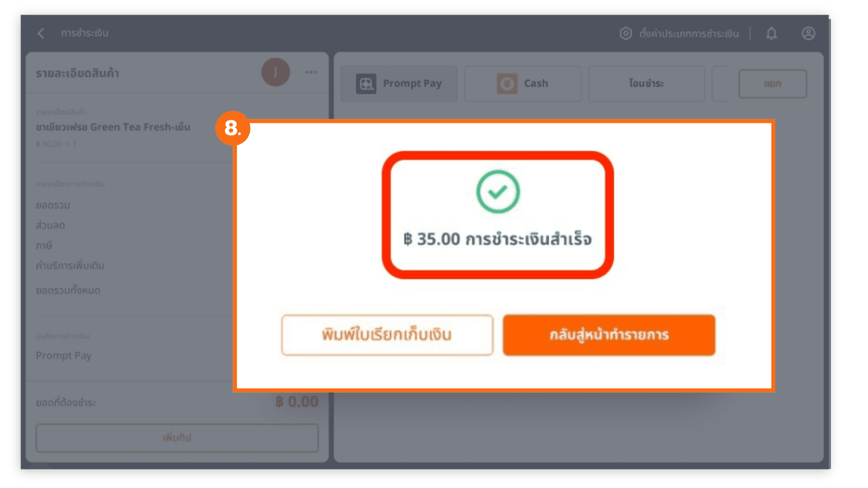Open the user profile icon

[x=808, y=33]
